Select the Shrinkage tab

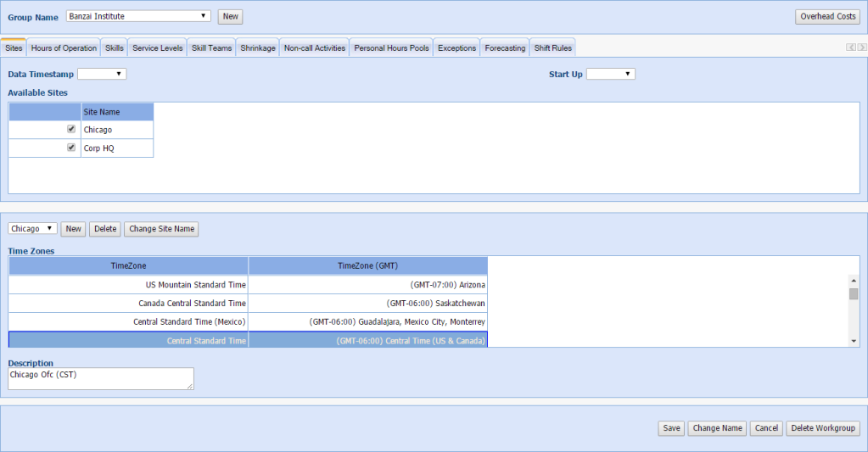coord(258,48)
